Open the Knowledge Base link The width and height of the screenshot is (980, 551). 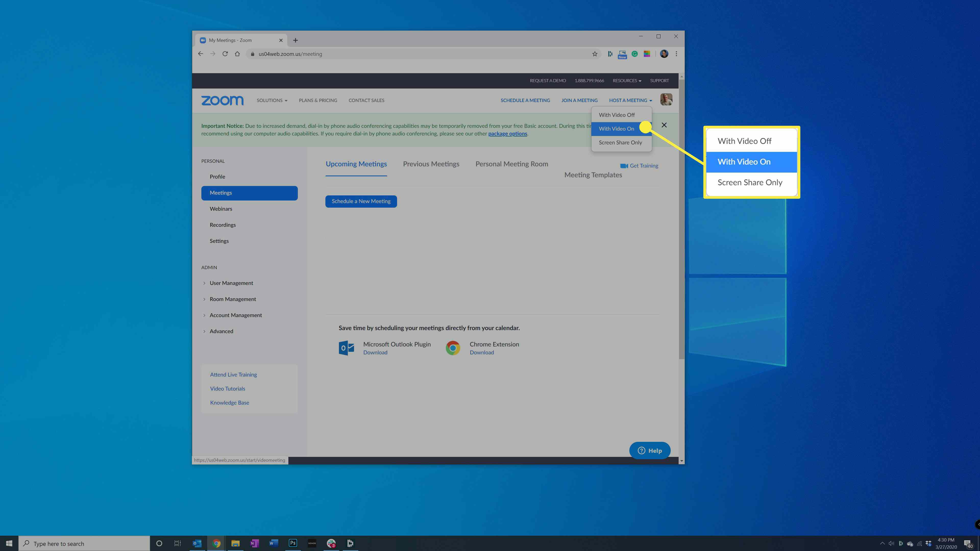pos(229,403)
